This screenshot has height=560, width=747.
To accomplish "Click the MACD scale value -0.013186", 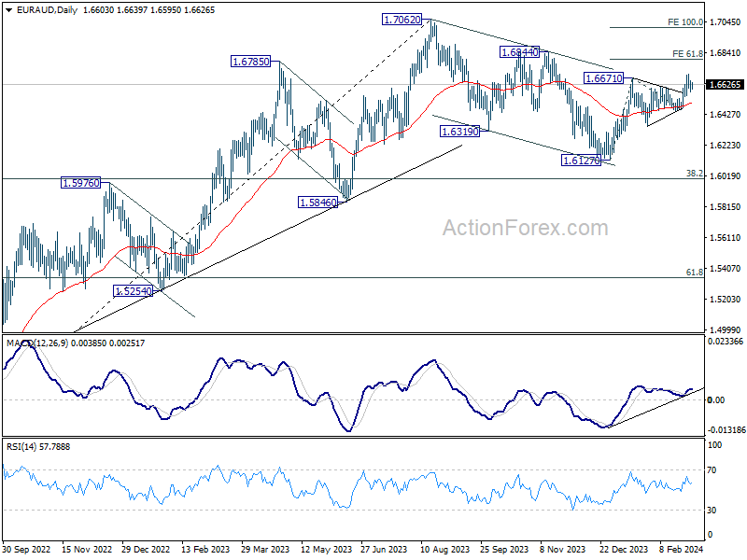I will click(726, 430).
